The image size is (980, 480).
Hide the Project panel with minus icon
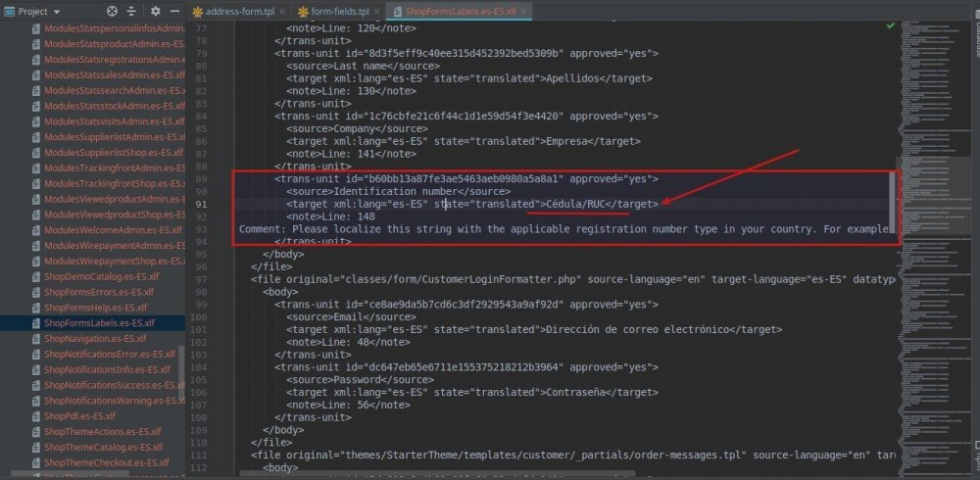pyautogui.click(x=175, y=11)
